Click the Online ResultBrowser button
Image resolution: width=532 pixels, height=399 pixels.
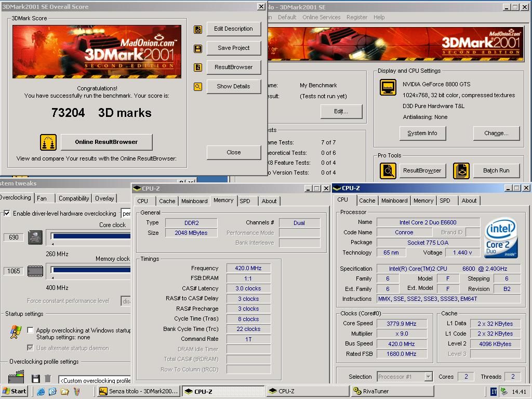[107, 142]
